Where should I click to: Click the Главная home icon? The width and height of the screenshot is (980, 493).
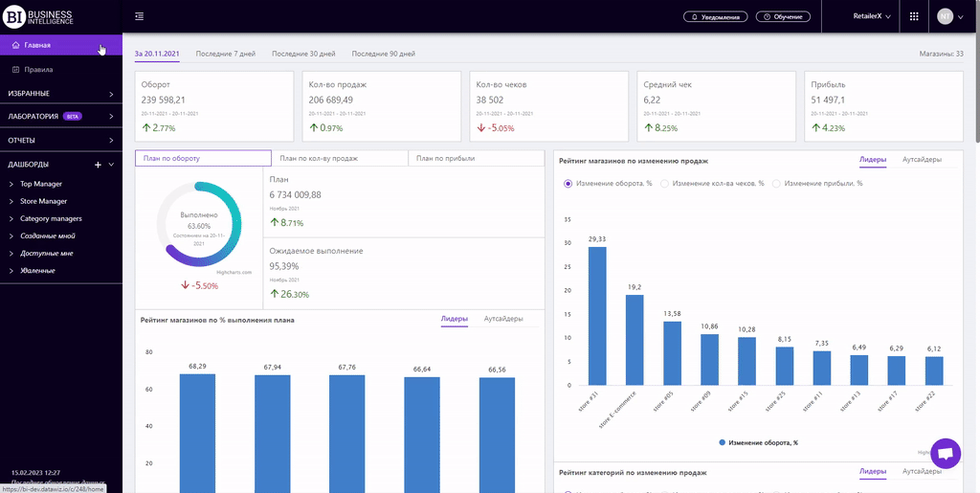coord(16,45)
